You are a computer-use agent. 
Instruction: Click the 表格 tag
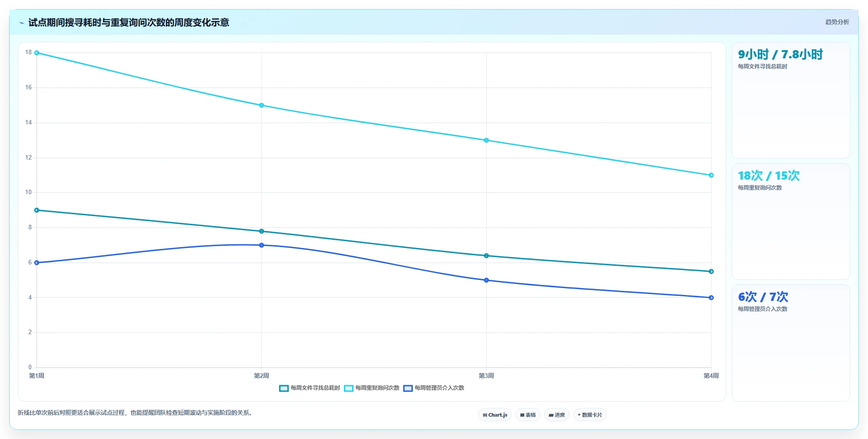click(x=528, y=415)
